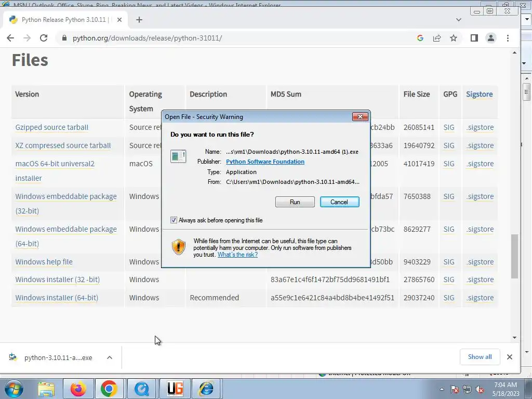Uncheck Always ask before opening this file
The height and width of the screenshot is (399, 532).
[174, 220]
